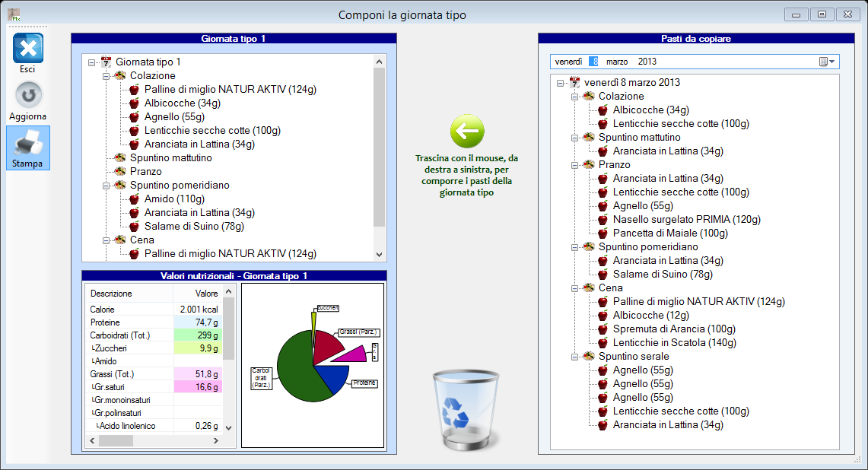The image size is (868, 470).
Task: Click the Esci exit icon
Action: point(28,49)
